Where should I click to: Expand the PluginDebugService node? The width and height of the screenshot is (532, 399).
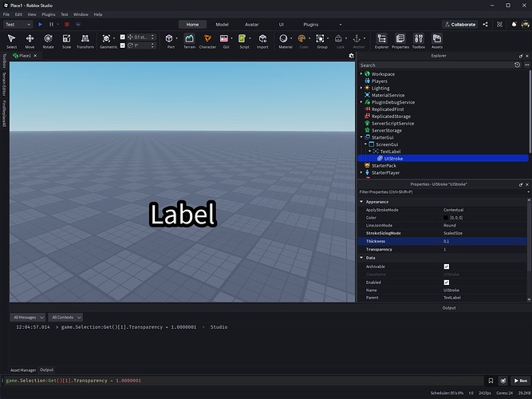361,102
